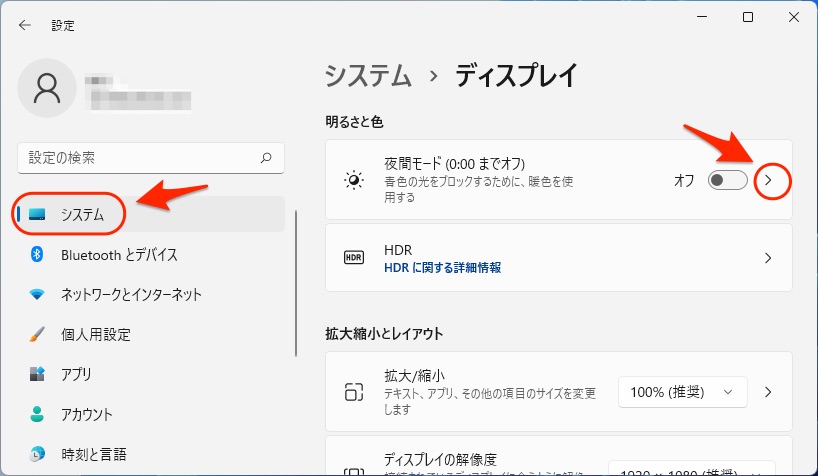Click the ディスプレイの解像度 label

(440, 459)
